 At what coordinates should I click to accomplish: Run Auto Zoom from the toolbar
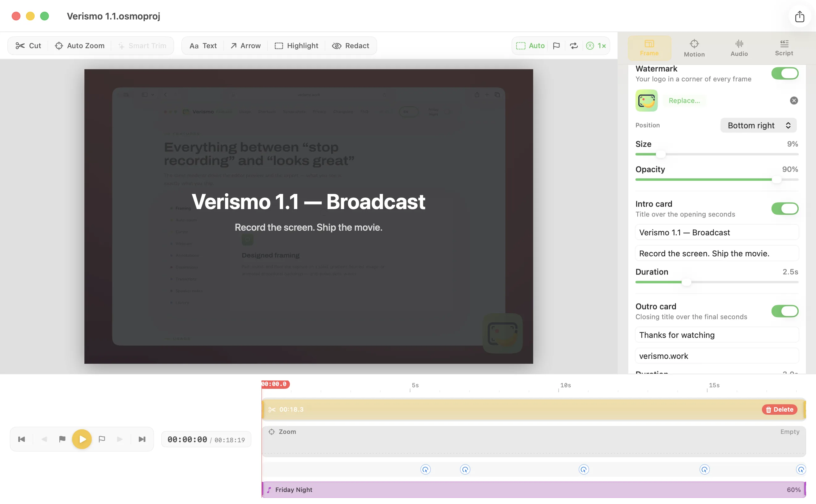(x=80, y=46)
